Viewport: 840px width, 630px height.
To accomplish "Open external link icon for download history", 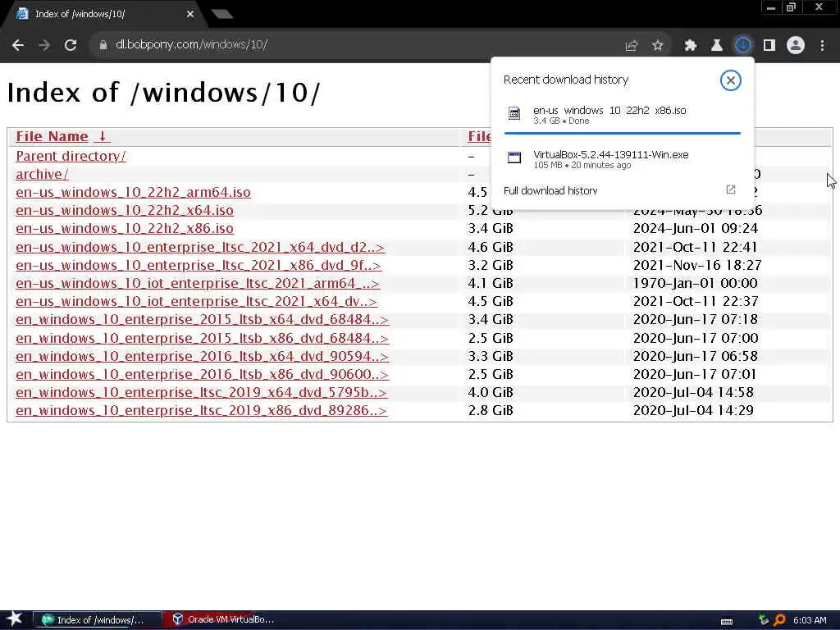I will coord(731,189).
